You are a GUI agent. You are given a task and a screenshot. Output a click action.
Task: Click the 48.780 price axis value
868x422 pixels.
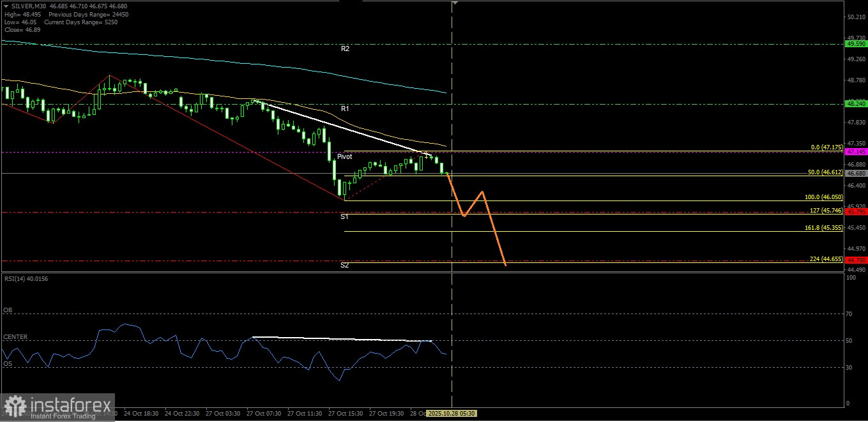[856, 80]
